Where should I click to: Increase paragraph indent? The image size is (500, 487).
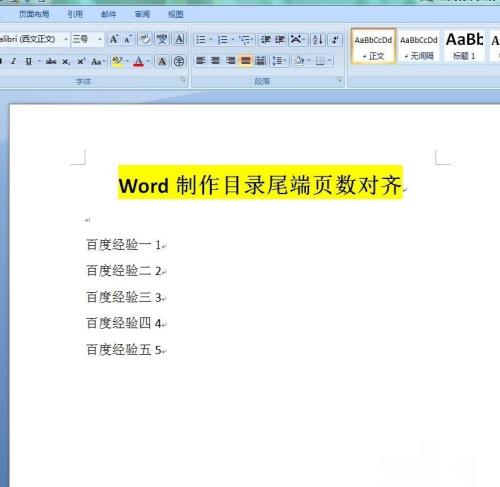pyautogui.click(x=280, y=40)
